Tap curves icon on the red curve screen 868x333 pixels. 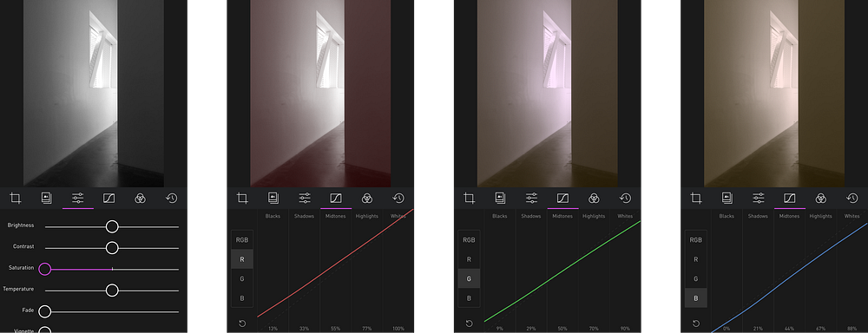click(x=335, y=198)
